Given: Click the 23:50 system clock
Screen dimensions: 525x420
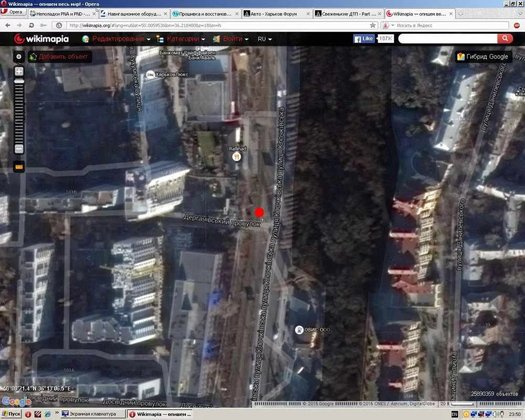Looking at the screenshot, I should [514, 414].
